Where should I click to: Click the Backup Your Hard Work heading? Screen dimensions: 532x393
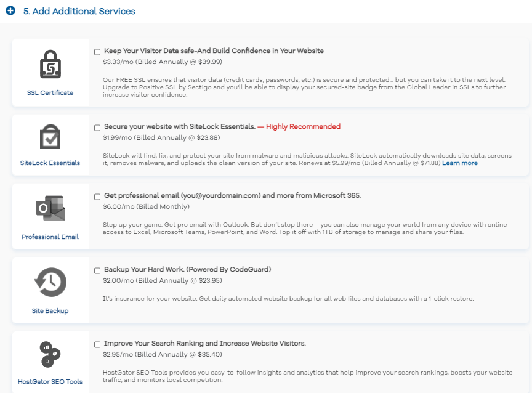point(188,269)
